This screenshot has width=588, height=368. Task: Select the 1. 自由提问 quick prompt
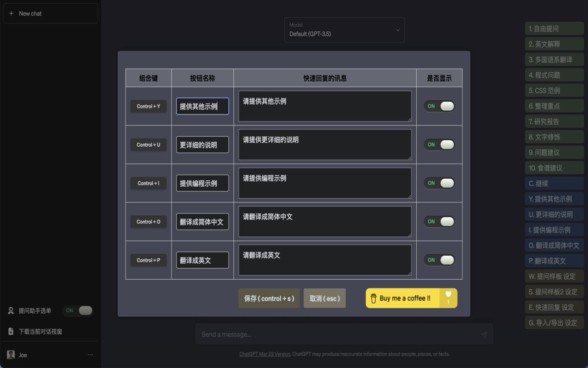[554, 28]
